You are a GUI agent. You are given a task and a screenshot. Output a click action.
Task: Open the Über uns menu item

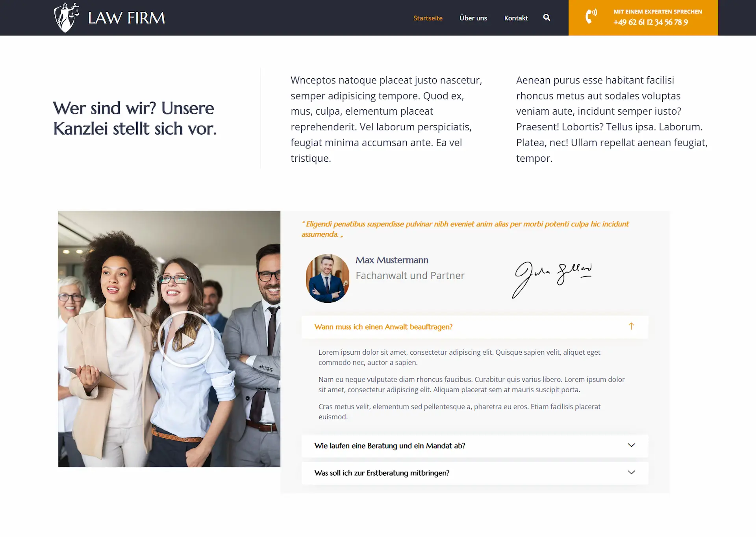click(473, 18)
